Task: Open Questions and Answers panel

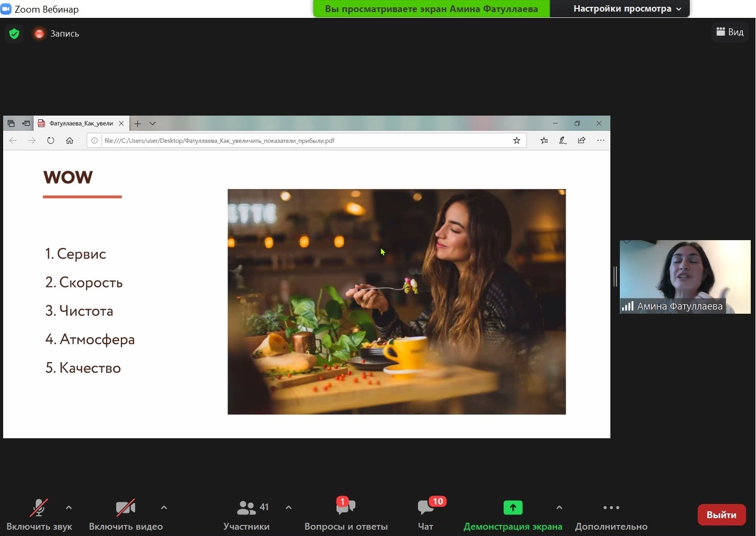Action: (345, 508)
